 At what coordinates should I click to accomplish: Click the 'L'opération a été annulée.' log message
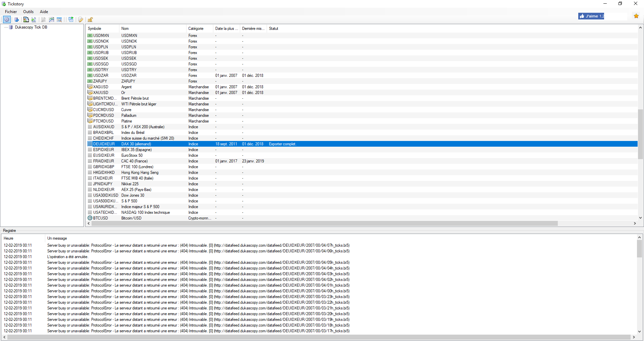(x=68, y=257)
